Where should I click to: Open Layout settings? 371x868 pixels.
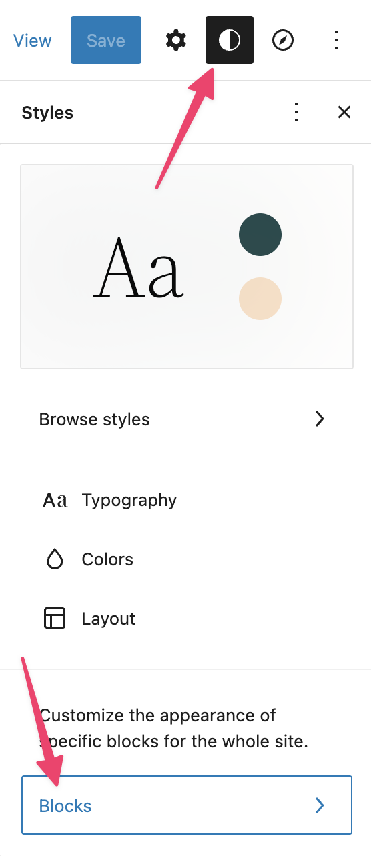pyautogui.click(x=187, y=619)
